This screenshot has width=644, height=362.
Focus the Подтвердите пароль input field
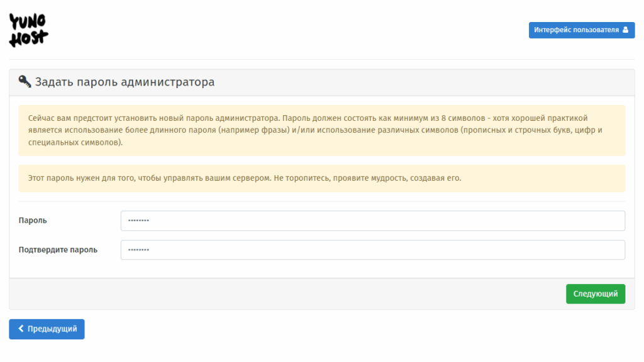pos(373,250)
